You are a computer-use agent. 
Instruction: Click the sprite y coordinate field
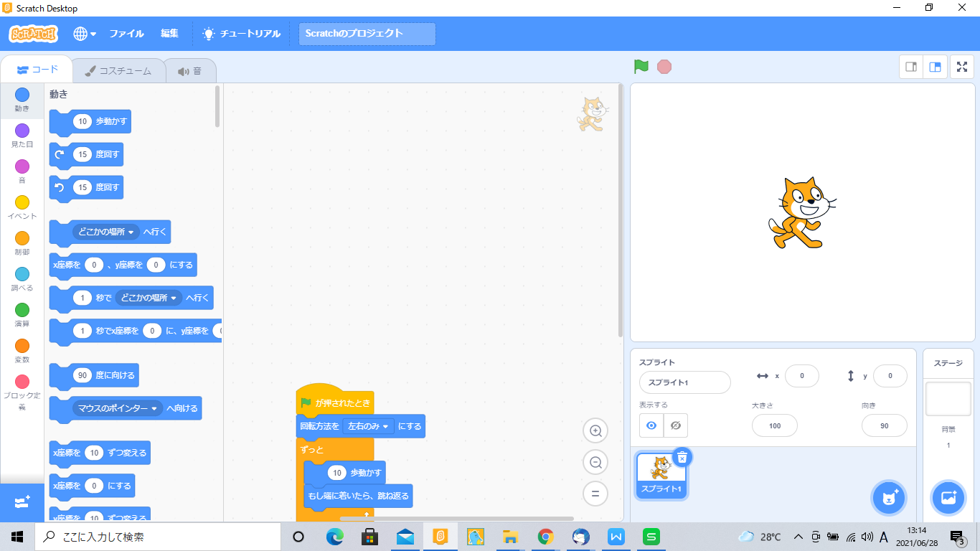pos(890,376)
